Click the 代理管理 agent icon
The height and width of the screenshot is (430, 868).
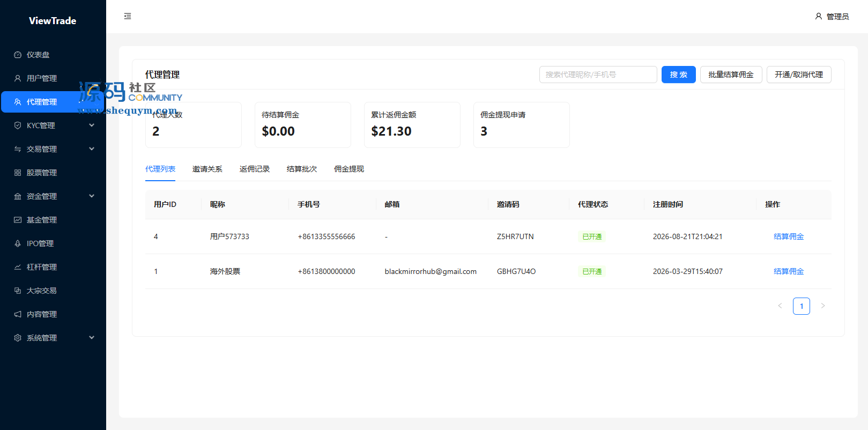pos(18,102)
